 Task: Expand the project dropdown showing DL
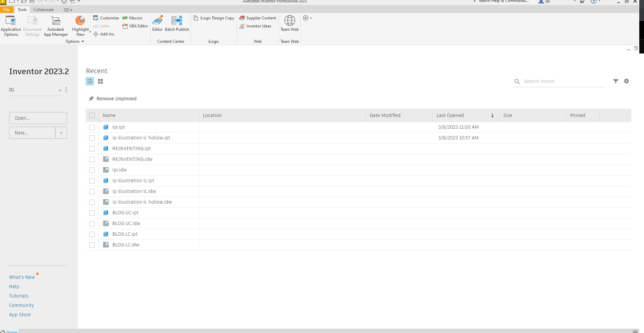click(x=60, y=90)
